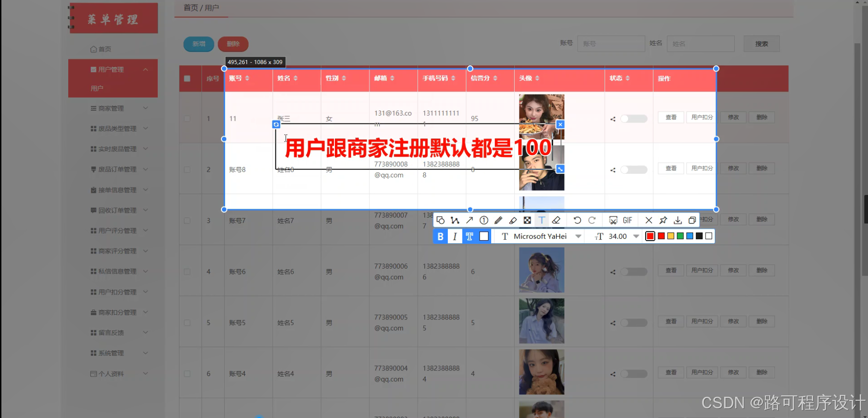Toggle bold text formatting
The height and width of the screenshot is (418, 868).
[x=440, y=236]
